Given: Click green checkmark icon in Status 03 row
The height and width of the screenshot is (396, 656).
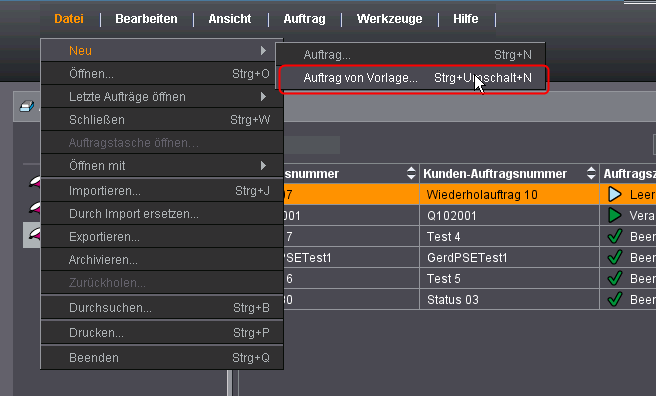Looking at the screenshot, I should click(x=615, y=299).
